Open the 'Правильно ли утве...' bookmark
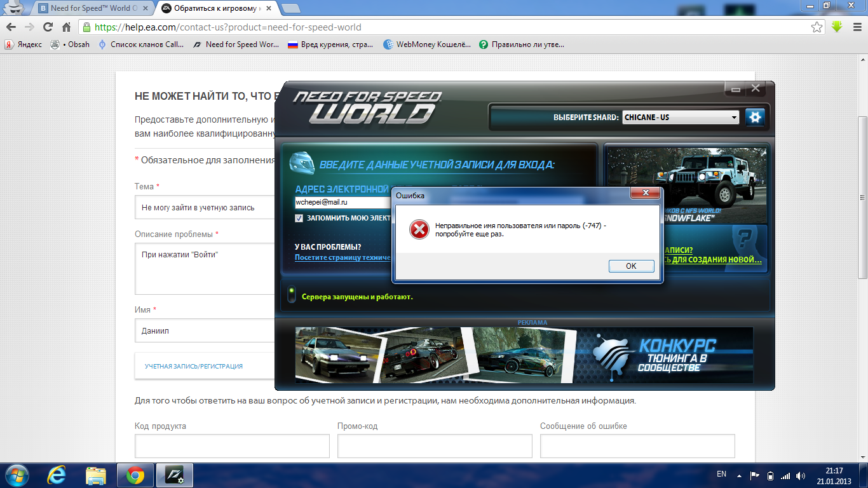Screen dimensions: 868x488 (x=522, y=44)
